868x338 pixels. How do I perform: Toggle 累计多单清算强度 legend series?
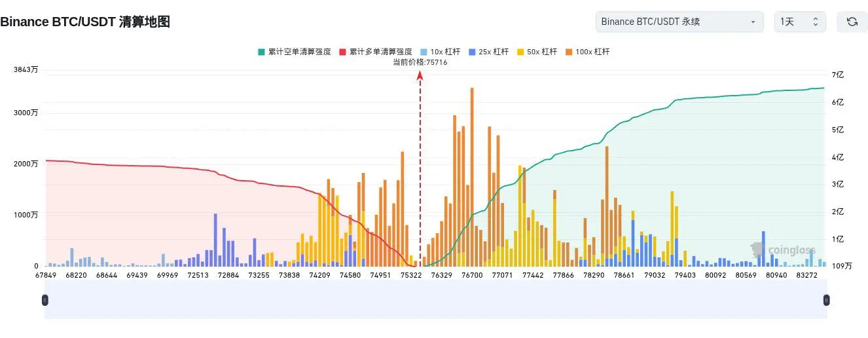click(375, 51)
